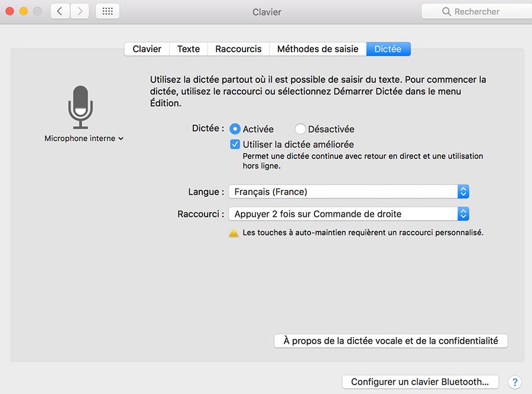Image resolution: width=532 pixels, height=394 pixels.
Task: Click the large microphone icon
Action: [80, 107]
